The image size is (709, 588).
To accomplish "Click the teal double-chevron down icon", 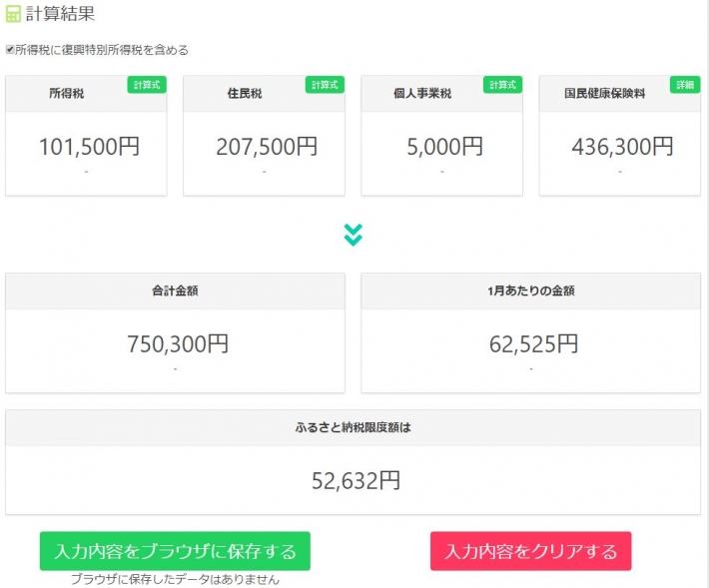I will 353,235.
